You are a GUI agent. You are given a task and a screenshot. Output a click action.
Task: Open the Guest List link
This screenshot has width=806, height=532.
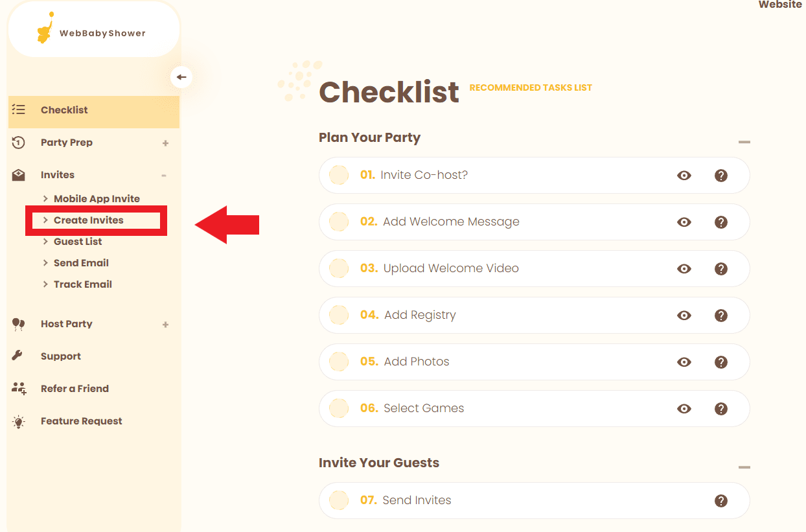click(x=78, y=242)
